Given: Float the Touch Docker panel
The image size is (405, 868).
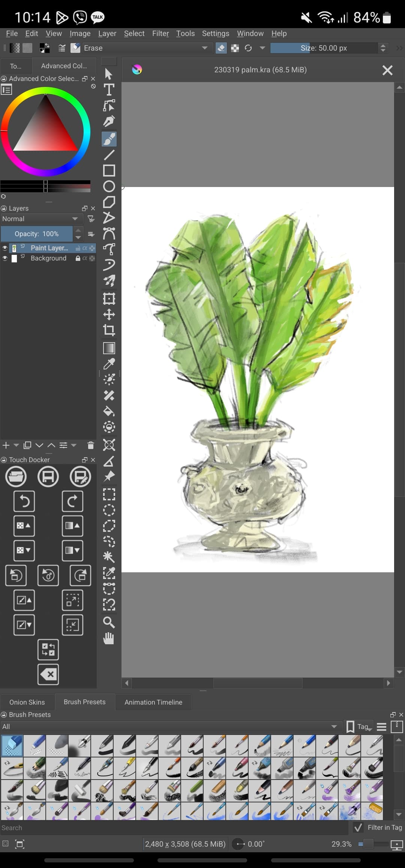Looking at the screenshot, I should coord(85,460).
